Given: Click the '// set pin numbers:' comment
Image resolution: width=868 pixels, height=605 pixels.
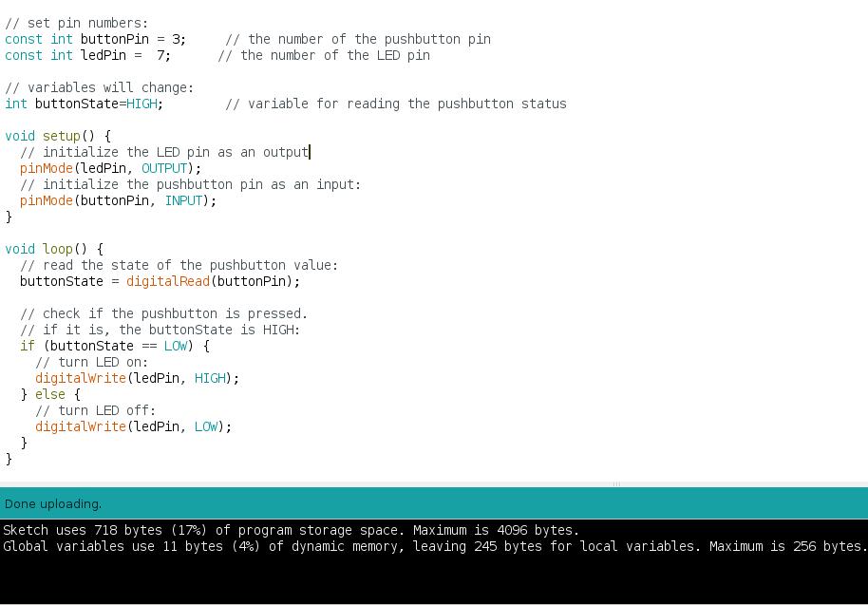Looking at the screenshot, I should click(x=76, y=23).
